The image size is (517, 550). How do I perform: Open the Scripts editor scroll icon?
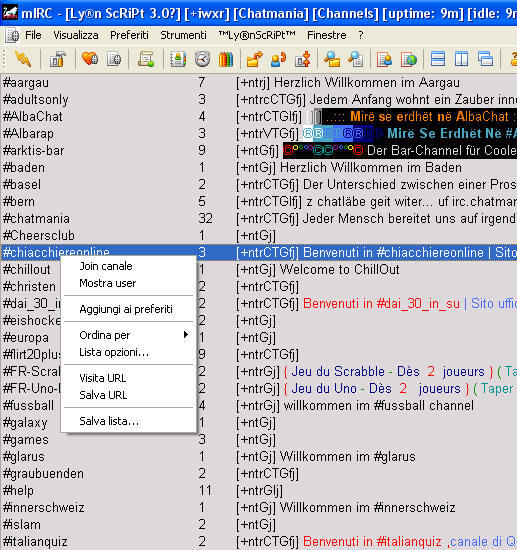tap(146, 59)
